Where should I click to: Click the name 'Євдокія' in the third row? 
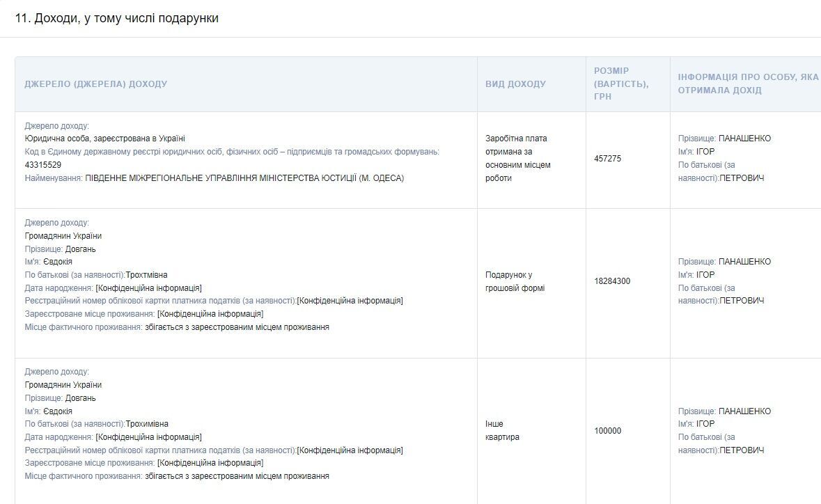tap(58, 411)
